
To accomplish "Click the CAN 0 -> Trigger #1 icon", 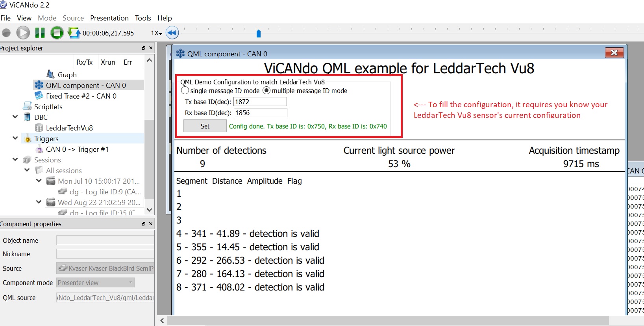I will 39,149.
